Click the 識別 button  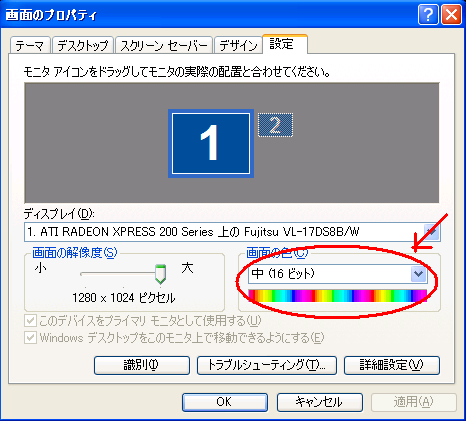coord(142,365)
